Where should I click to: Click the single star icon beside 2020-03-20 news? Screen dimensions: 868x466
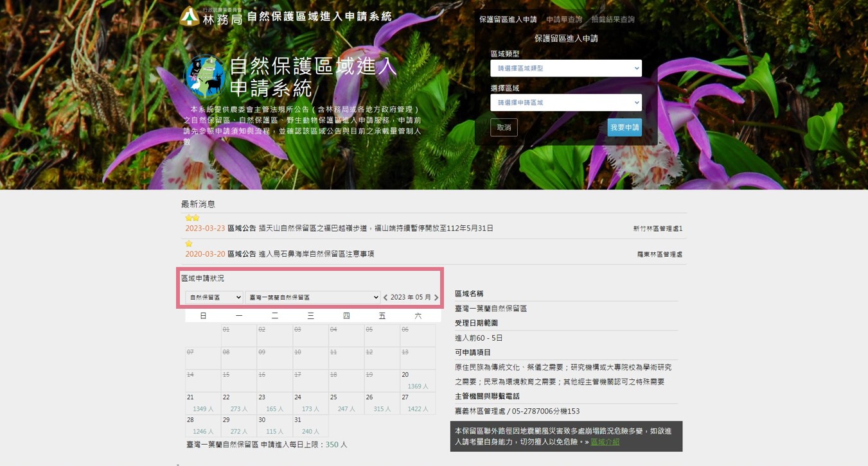click(189, 244)
